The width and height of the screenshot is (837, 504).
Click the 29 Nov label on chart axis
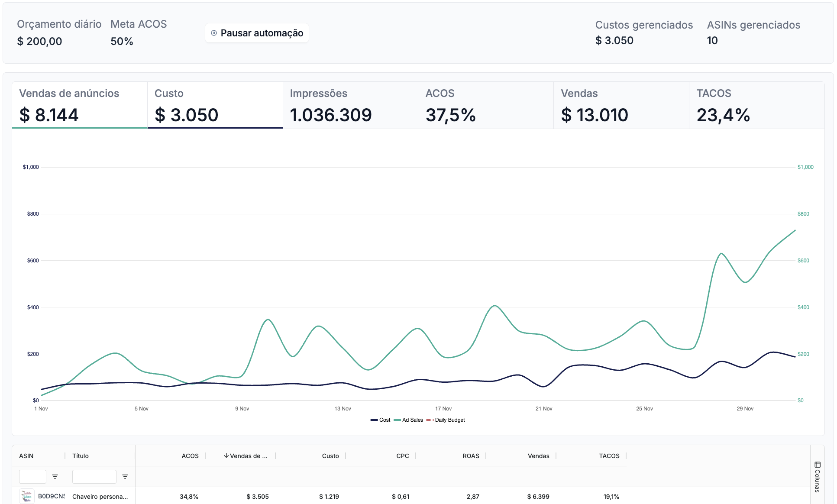pyautogui.click(x=745, y=409)
